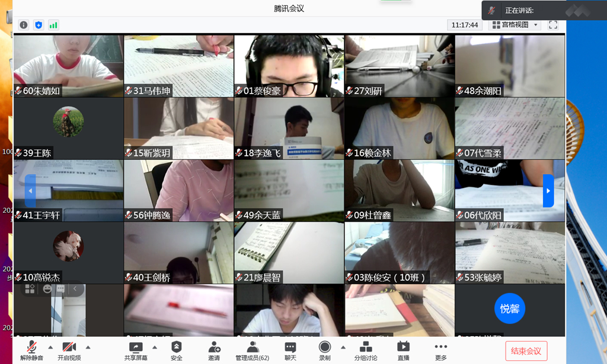This screenshot has height=364, width=607.
Task: Click the muted mic icon of 07代雪柔
Action: coord(459,153)
